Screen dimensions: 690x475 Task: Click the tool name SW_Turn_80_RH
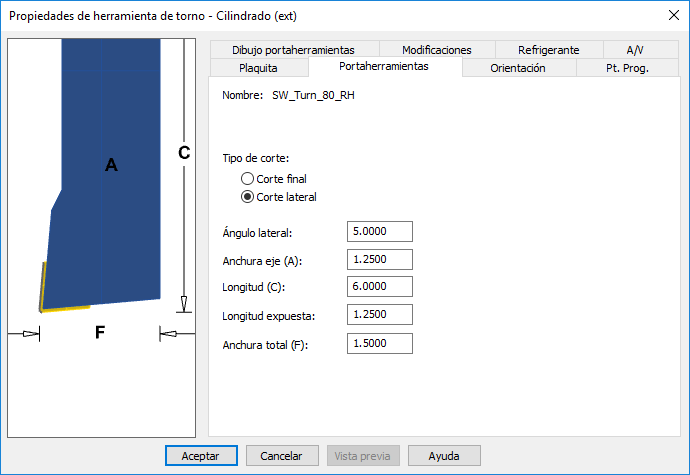point(313,96)
